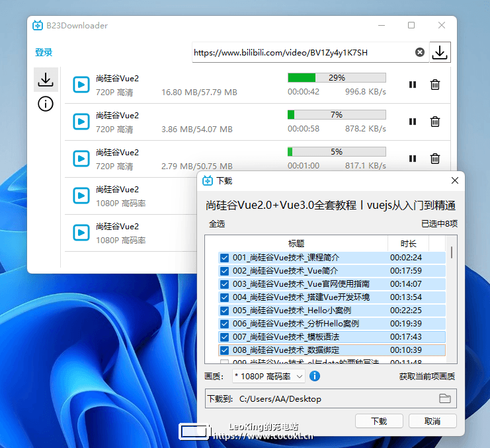This screenshot has height=448, width=490.
Task: Uncheck 001_尚硅谷Vue技术_课程简介
Action: (224, 258)
